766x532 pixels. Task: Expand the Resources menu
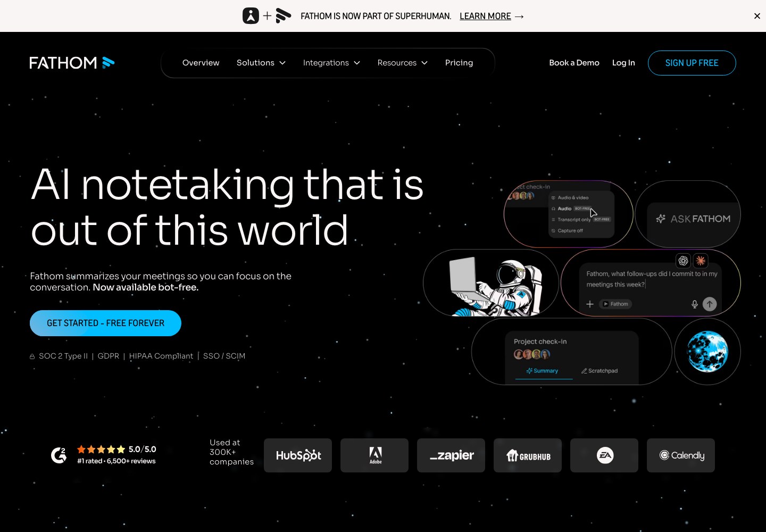click(403, 63)
